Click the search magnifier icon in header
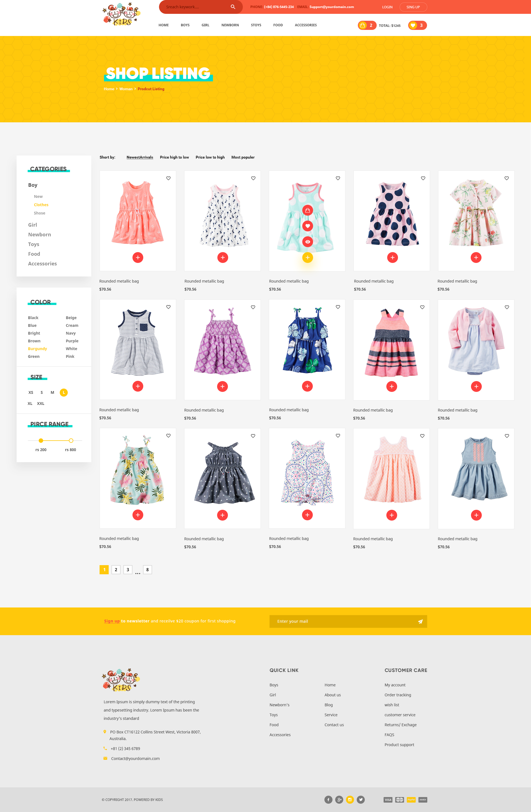Image resolution: width=531 pixels, height=812 pixels. (233, 7)
